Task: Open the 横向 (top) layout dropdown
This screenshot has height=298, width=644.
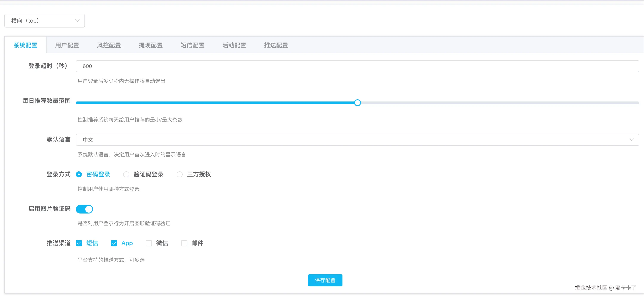Action: point(44,21)
